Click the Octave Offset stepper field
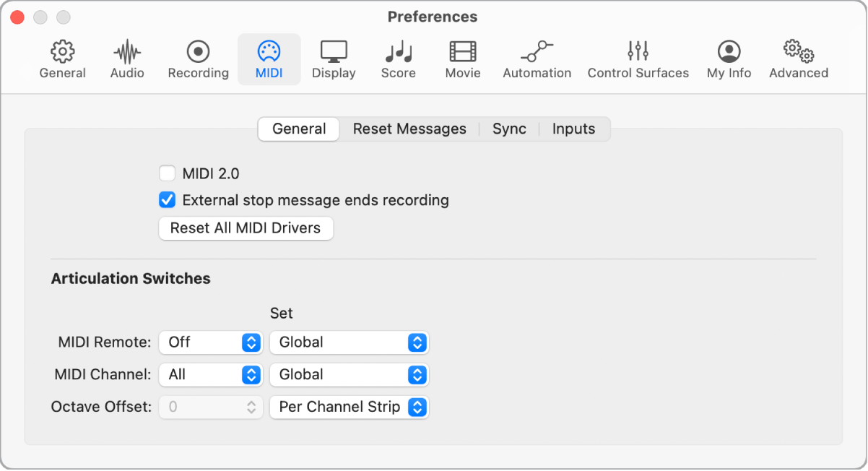This screenshot has height=471, width=868. pos(210,407)
